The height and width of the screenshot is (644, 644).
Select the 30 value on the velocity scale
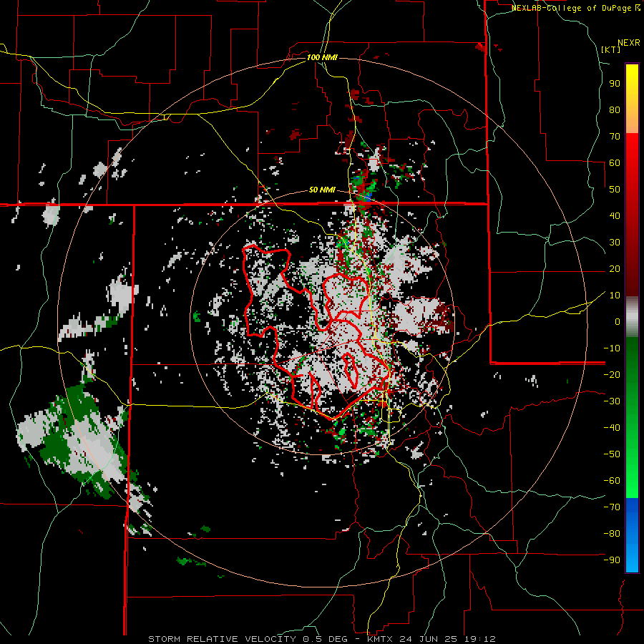click(x=615, y=243)
